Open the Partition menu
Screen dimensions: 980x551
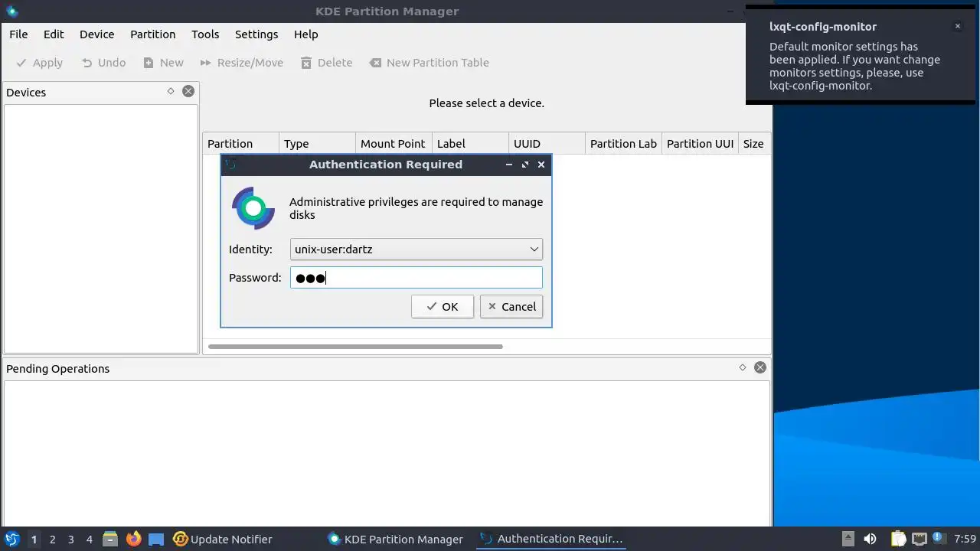153,34
